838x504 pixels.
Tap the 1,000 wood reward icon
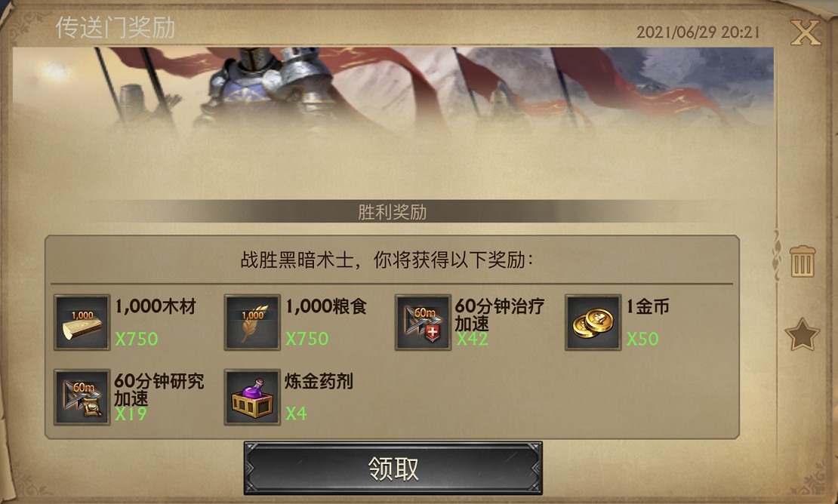(82, 322)
